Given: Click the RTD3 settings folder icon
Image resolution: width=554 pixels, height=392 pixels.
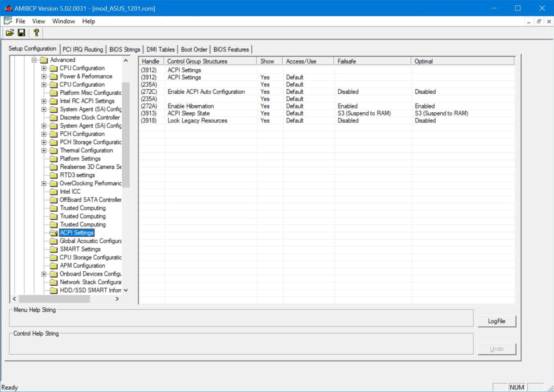Looking at the screenshot, I should [x=54, y=175].
